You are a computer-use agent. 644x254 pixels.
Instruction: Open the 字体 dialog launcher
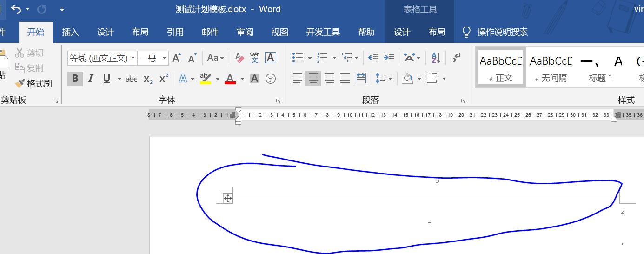tap(279, 100)
